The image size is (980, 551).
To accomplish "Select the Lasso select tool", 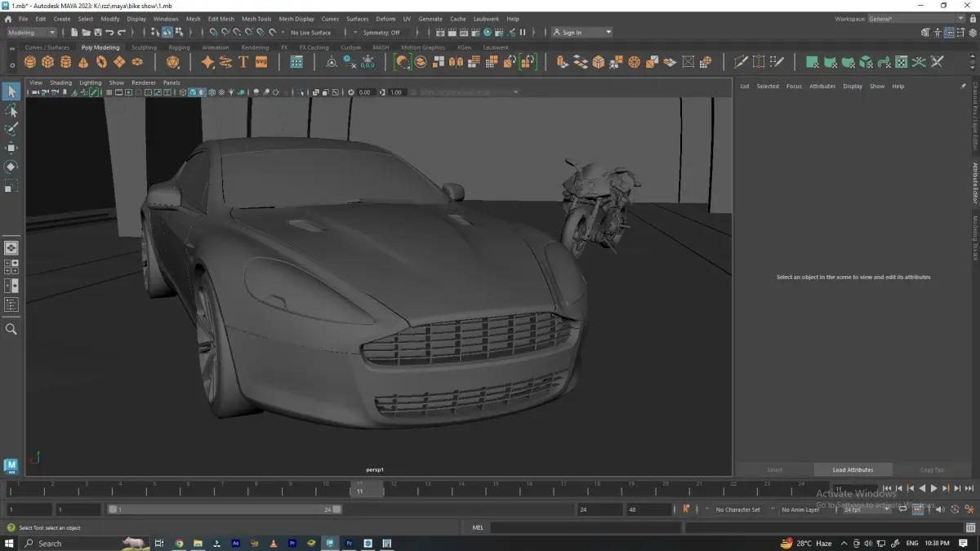I will coord(11,110).
